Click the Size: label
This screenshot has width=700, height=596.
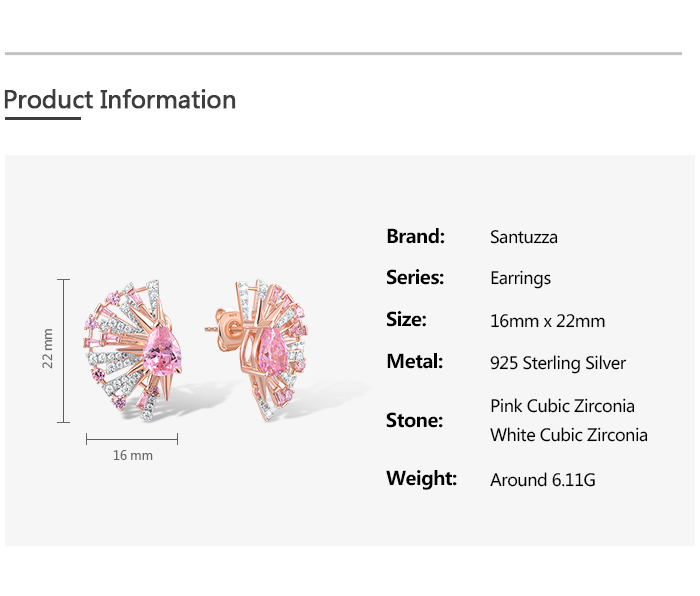[406, 320]
